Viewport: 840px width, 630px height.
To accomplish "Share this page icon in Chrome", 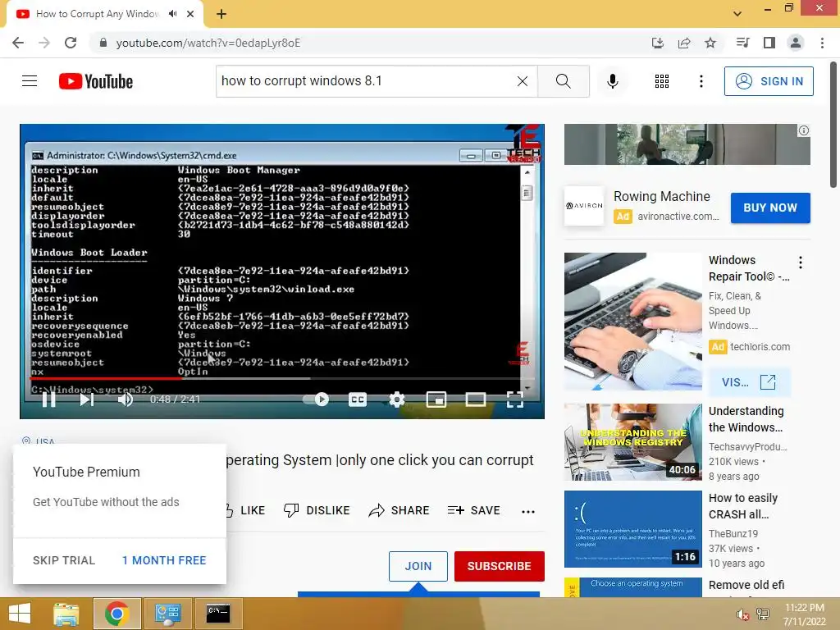I will (x=684, y=43).
